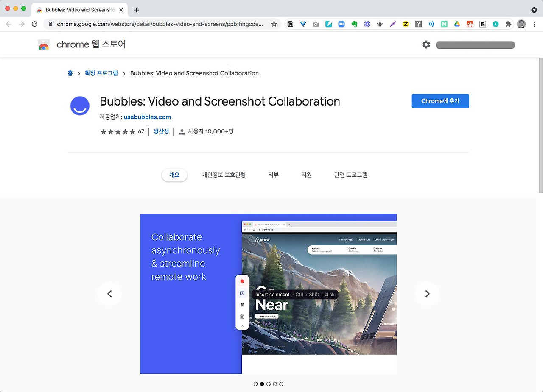Go back to the previous page
Image resolution: width=543 pixels, height=392 pixels.
coord(9,24)
